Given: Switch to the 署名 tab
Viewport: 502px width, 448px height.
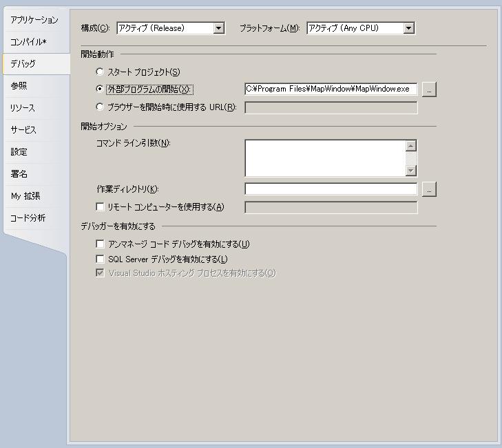Looking at the screenshot, I should [19, 174].
